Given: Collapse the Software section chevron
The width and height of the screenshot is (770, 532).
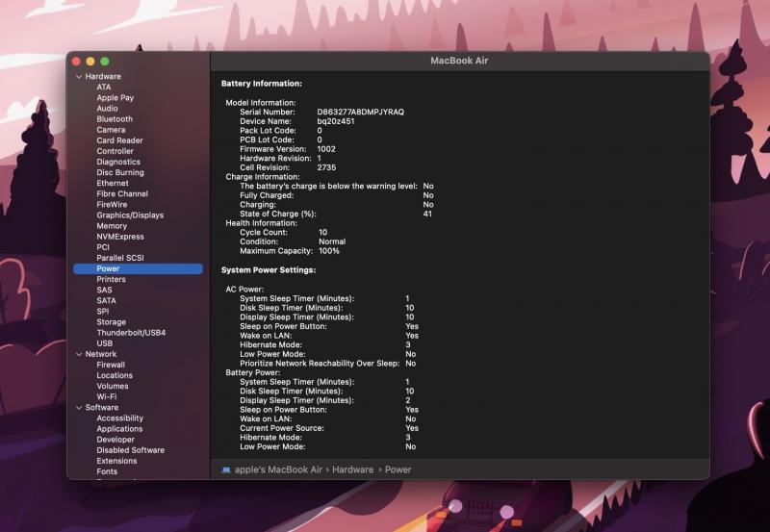Looking at the screenshot, I should coord(79,408).
